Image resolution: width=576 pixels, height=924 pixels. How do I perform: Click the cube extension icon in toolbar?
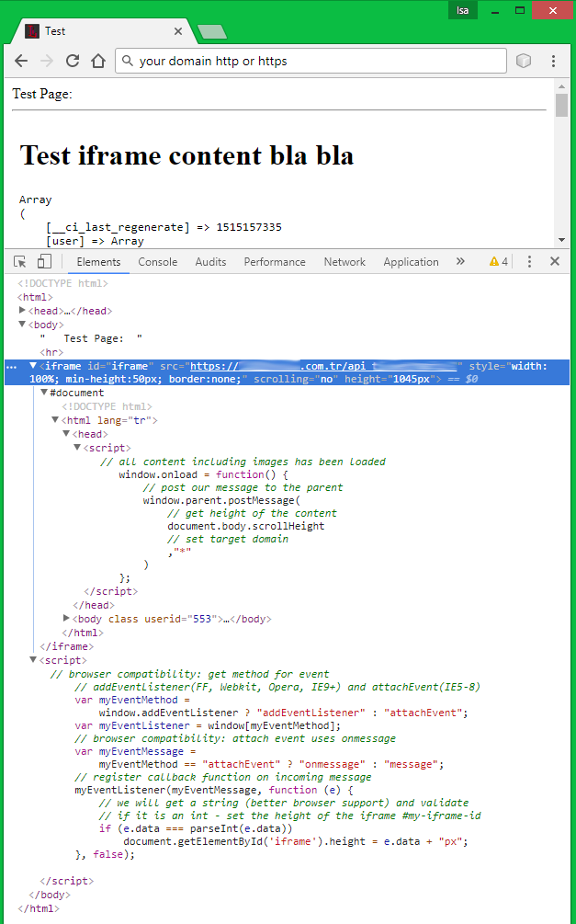(x=524, y=61)
